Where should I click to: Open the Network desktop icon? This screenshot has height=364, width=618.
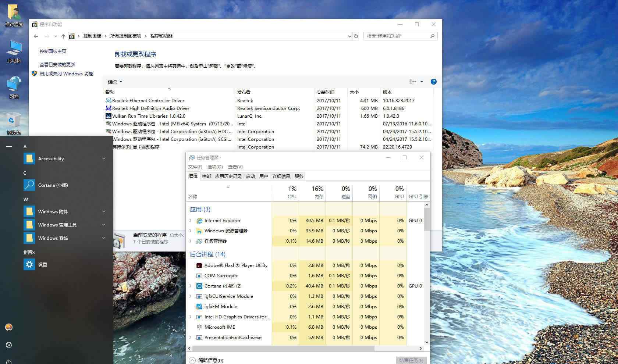[x=14, y=88]
